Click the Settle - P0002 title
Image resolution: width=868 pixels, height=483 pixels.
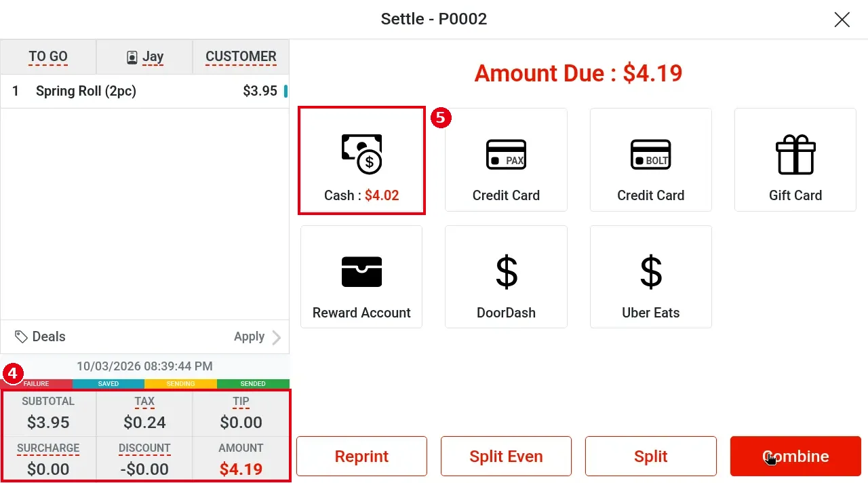pos(434,19)
